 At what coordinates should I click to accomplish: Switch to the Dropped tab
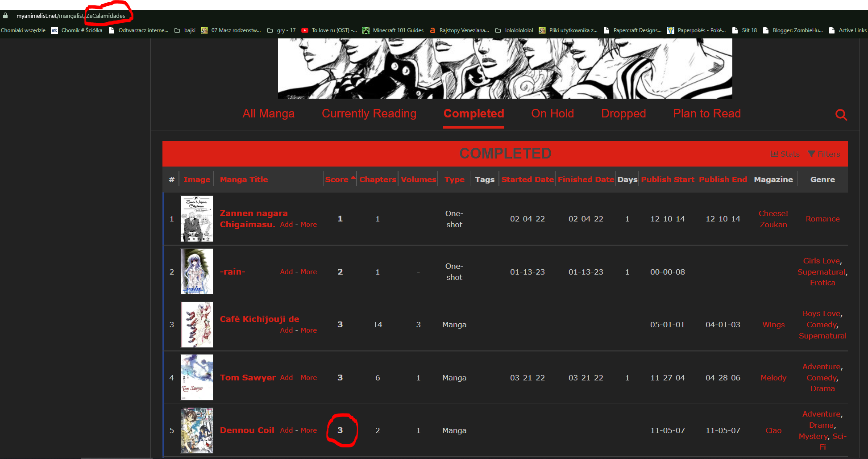[x=623, y=113]
